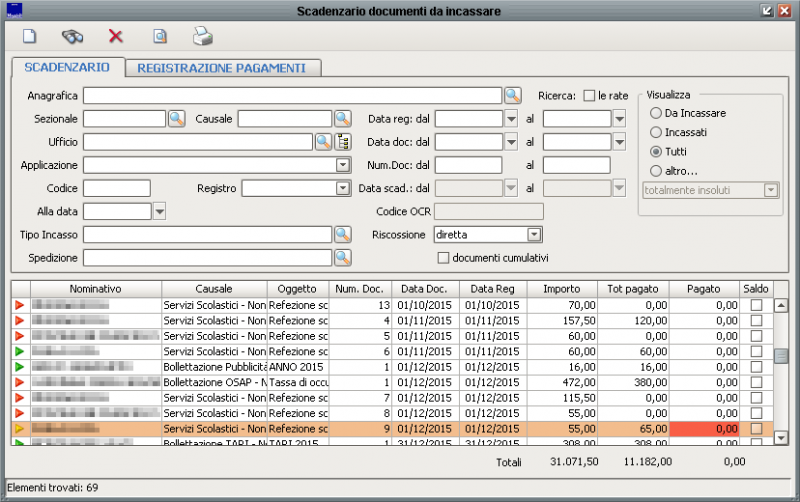Enable the 'le rate' search checkbox

click(589, 96)
